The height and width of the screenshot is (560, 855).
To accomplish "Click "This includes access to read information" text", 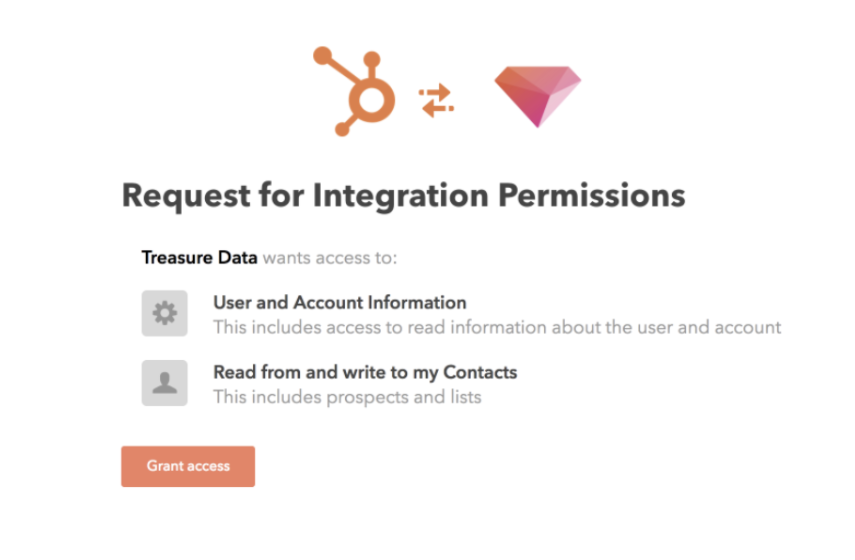I will point(369,327).
